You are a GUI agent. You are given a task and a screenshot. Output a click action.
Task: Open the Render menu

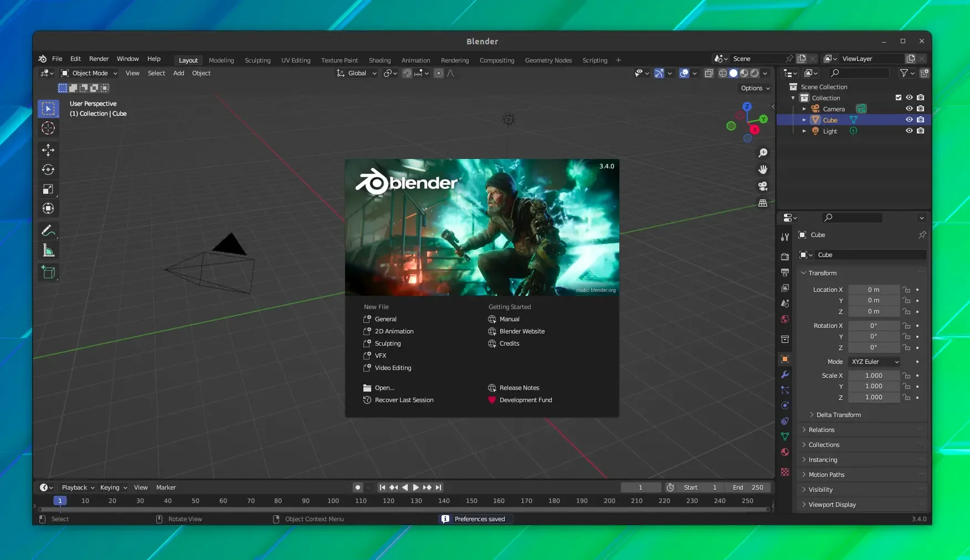99,59
